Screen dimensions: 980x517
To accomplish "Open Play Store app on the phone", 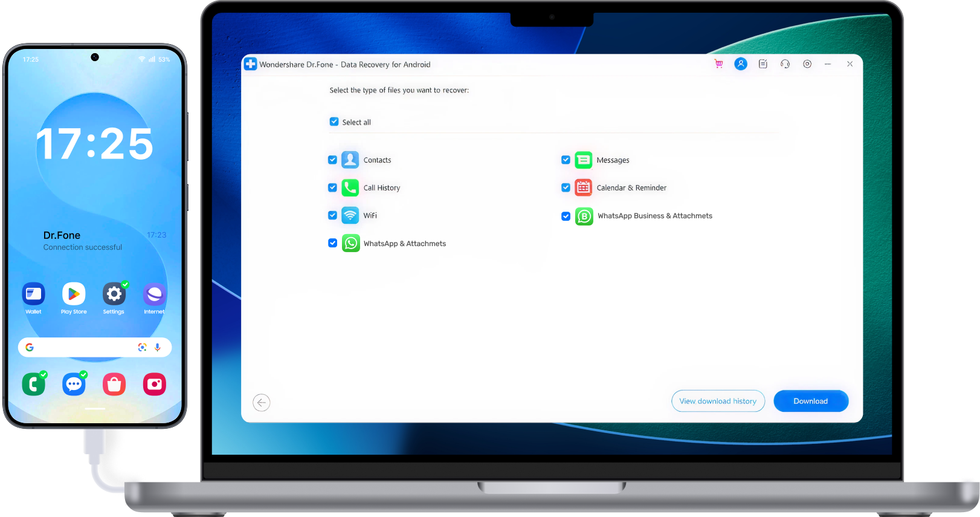I will point(74,294).
